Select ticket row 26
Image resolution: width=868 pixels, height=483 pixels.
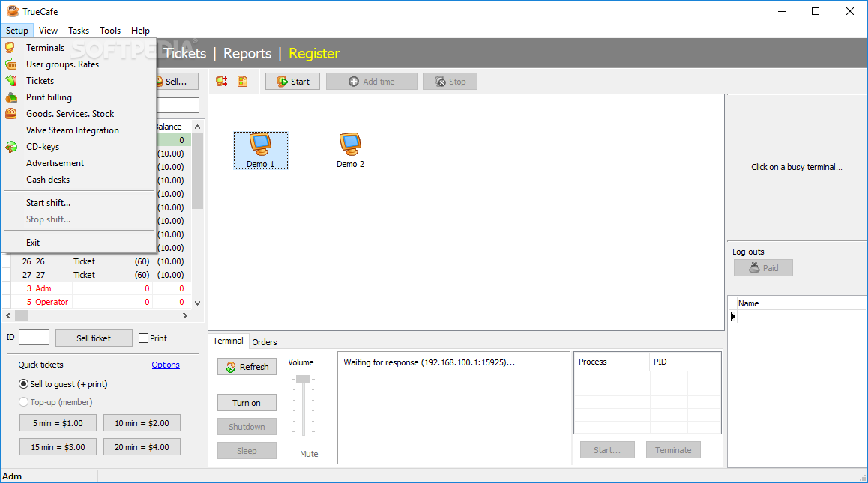95,261
